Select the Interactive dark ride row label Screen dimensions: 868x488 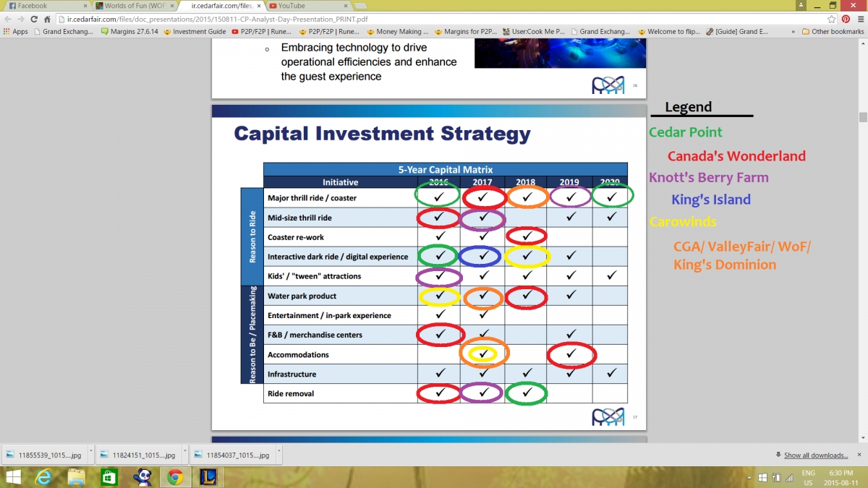click(337, 257)
